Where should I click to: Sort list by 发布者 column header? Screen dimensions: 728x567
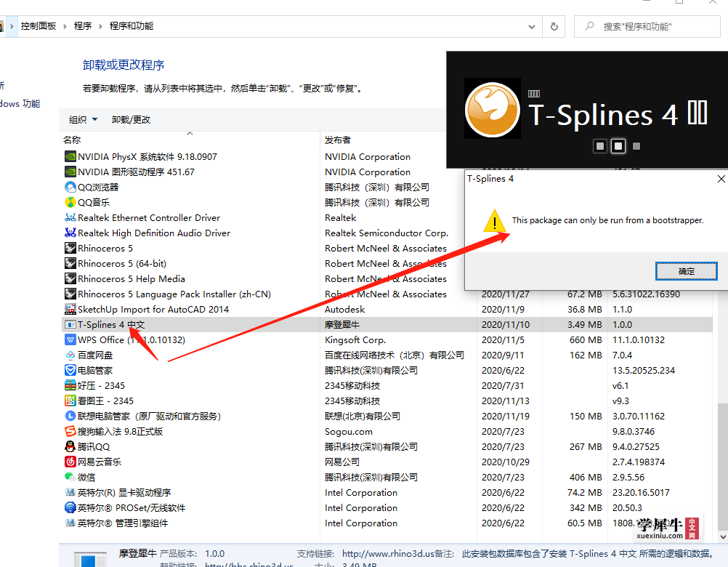tap(338, 140)
